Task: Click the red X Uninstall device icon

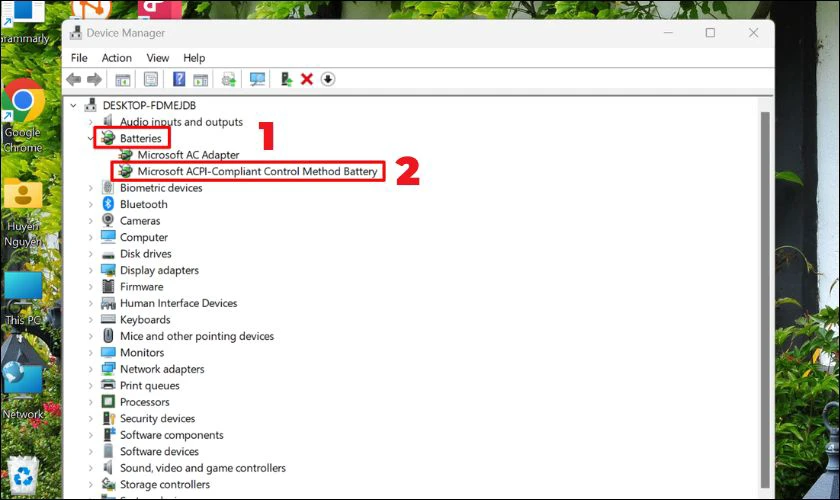Action: click(306, 79)
